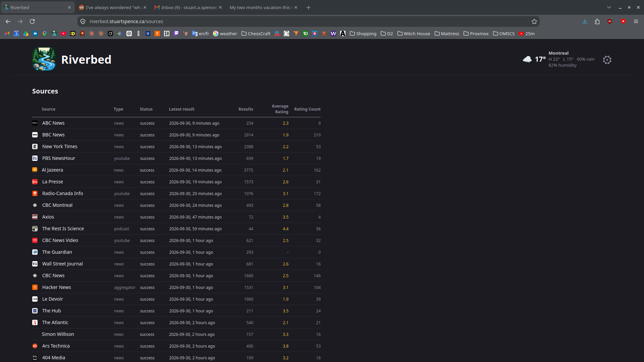
Task: Open the Hacker News source row link
Action: click(57, 287)
